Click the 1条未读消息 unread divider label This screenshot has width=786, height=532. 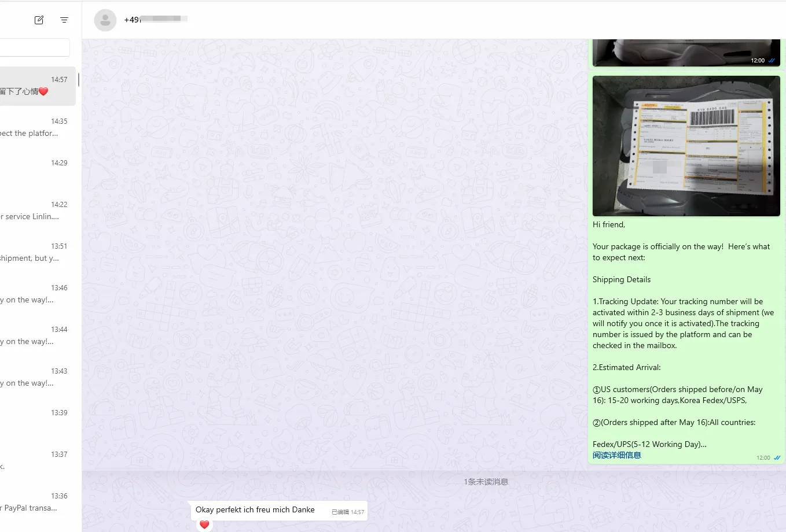pyautogui.click(x=486, y=482)
